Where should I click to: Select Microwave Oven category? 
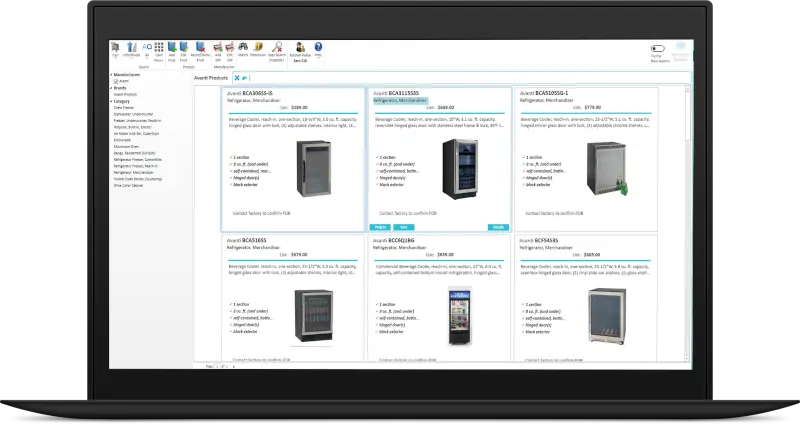pos(126,146)
